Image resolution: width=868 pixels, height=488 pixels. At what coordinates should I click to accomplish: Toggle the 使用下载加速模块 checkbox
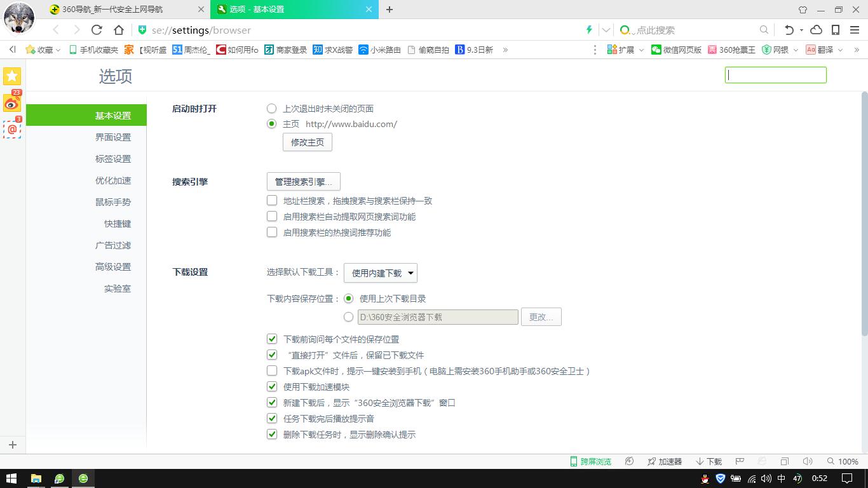[272, 387]
